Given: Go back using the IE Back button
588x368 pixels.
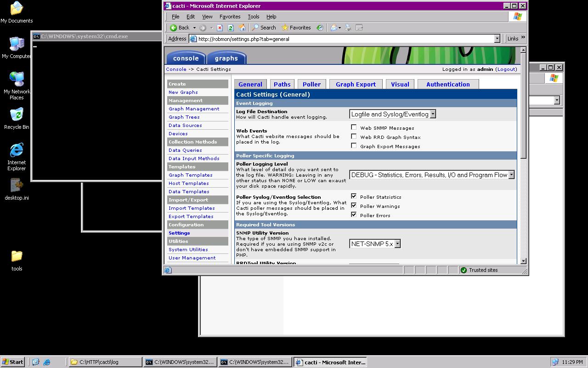Looking at the screenshot, I should click(x=180, y=28).
